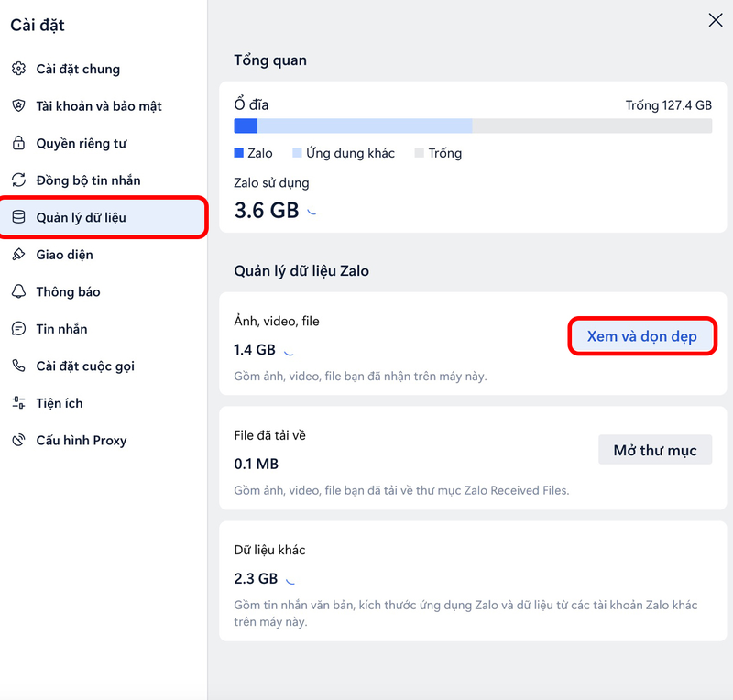
Task: Click the phone icon for Cài đặt cuộc gọi
Action: [x=18, y=366]
